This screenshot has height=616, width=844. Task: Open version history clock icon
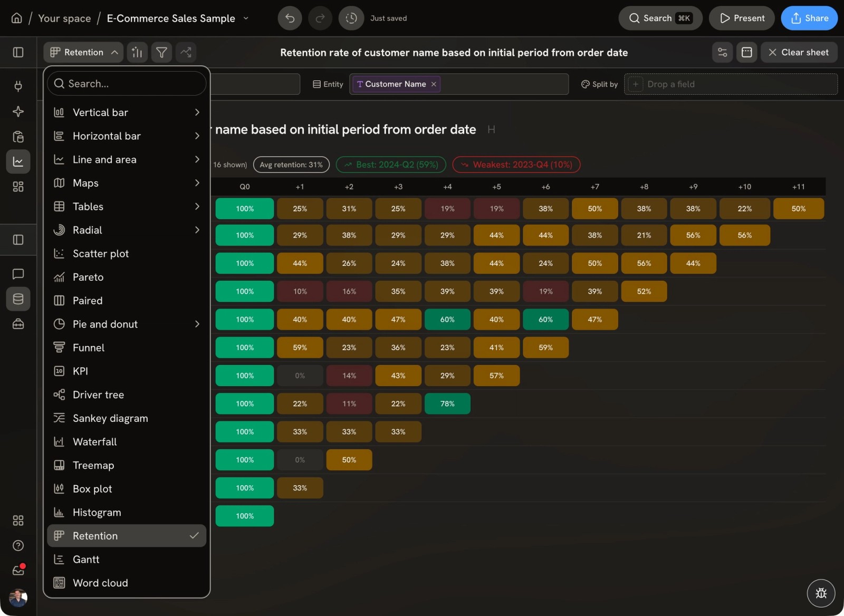(x=351, y=18)
